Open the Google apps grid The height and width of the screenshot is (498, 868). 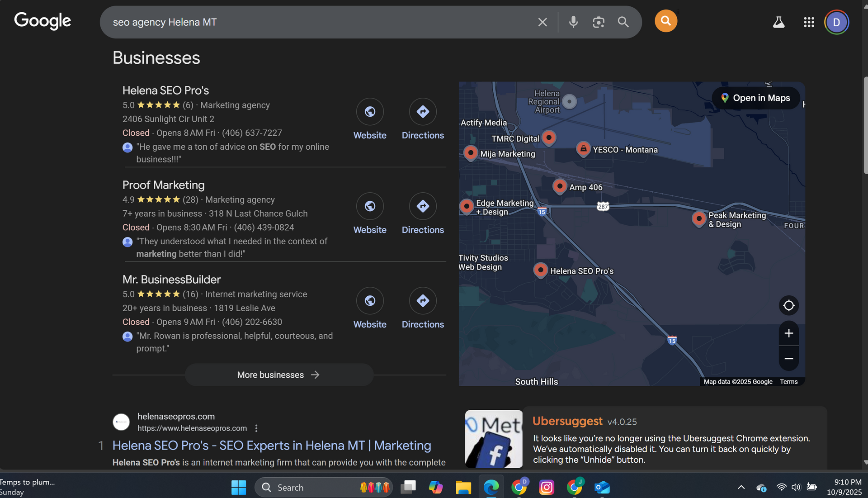click(809, 22)
